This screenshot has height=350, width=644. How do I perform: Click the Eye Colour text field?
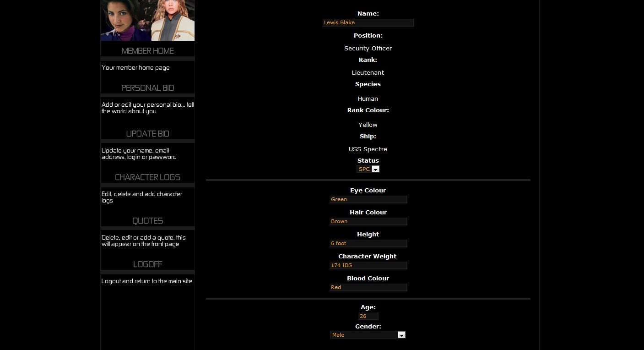click(x=368, y=199)
